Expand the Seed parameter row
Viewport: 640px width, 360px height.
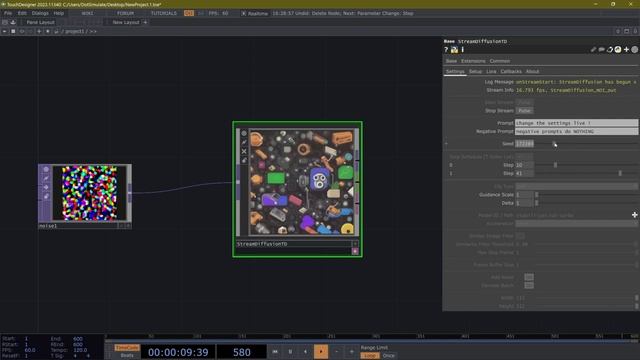click(x=446, y=144)
